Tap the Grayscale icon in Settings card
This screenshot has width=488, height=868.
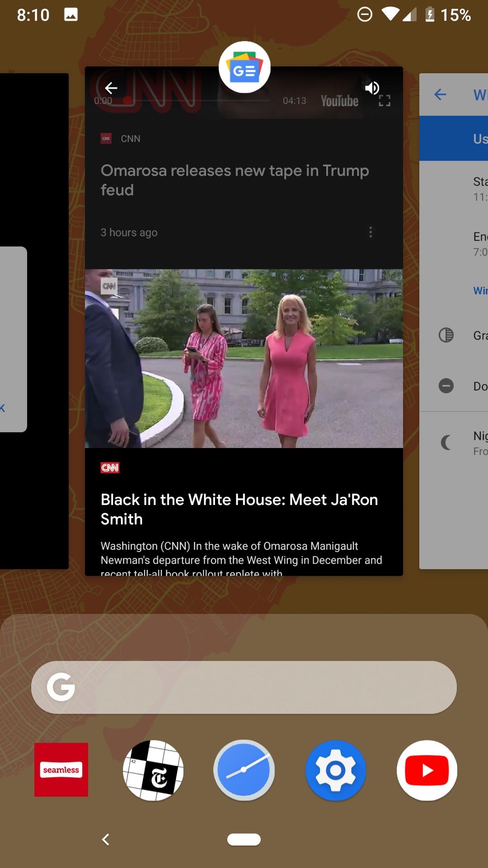coord(446,335)
